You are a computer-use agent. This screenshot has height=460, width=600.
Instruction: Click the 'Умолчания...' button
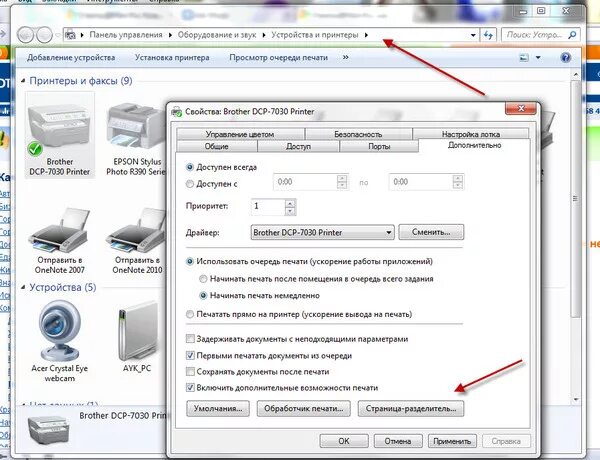(x=218, y=408)
